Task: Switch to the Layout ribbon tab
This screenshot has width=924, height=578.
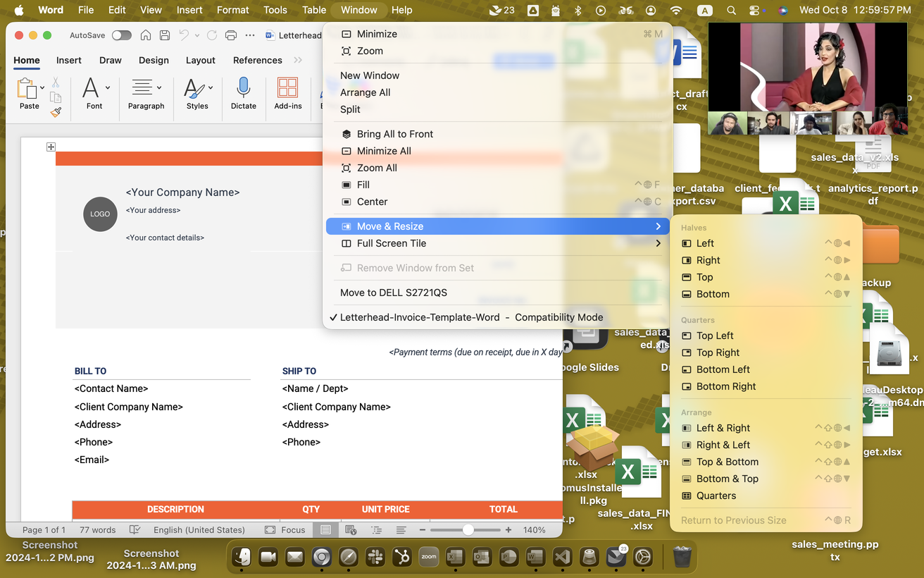Action: tap(200, 61)
